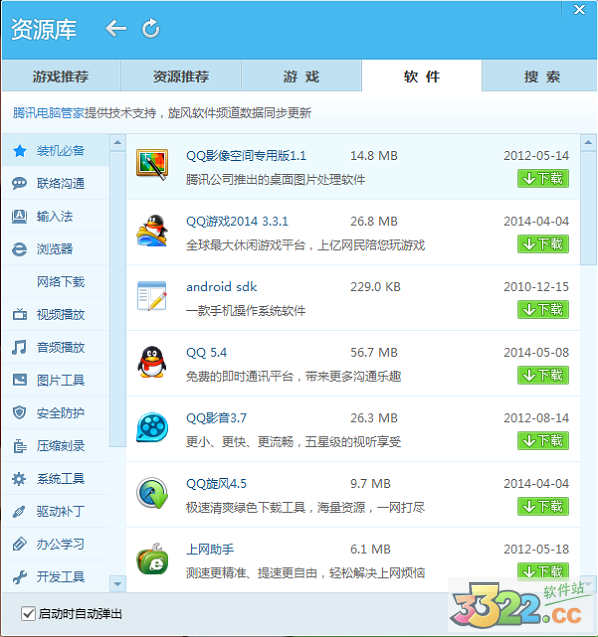Viewport: 598px width, 637px height.
Task: Click the IE browser icon beside 浏览器
Action: 20,249
